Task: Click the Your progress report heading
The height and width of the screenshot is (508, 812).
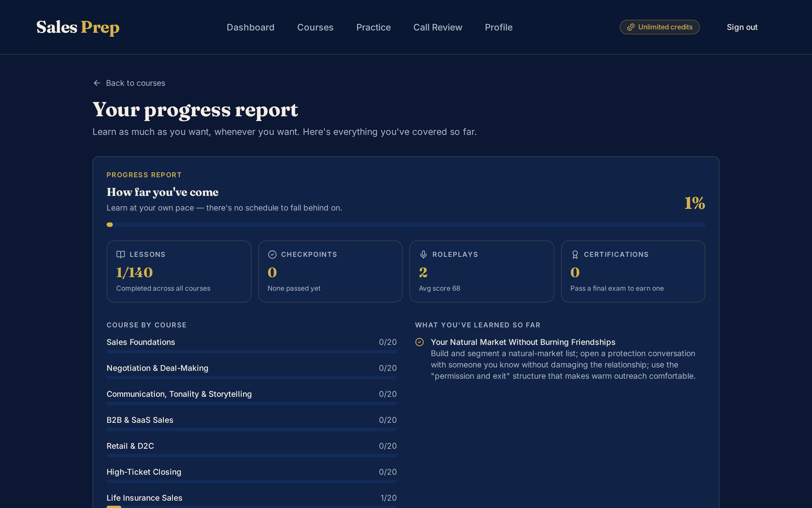Action: 195,110
